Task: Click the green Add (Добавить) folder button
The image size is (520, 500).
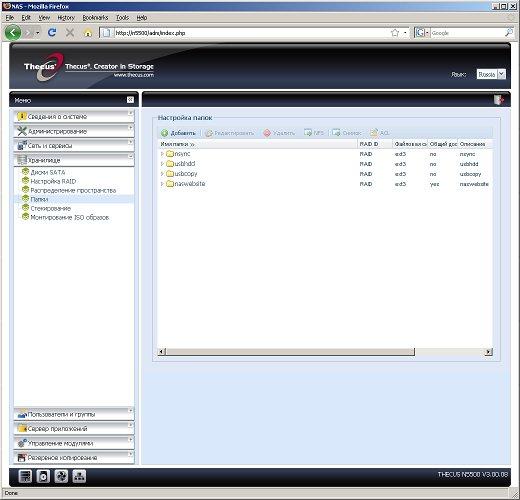Action: pyautogui.click(x=178, y=133)
